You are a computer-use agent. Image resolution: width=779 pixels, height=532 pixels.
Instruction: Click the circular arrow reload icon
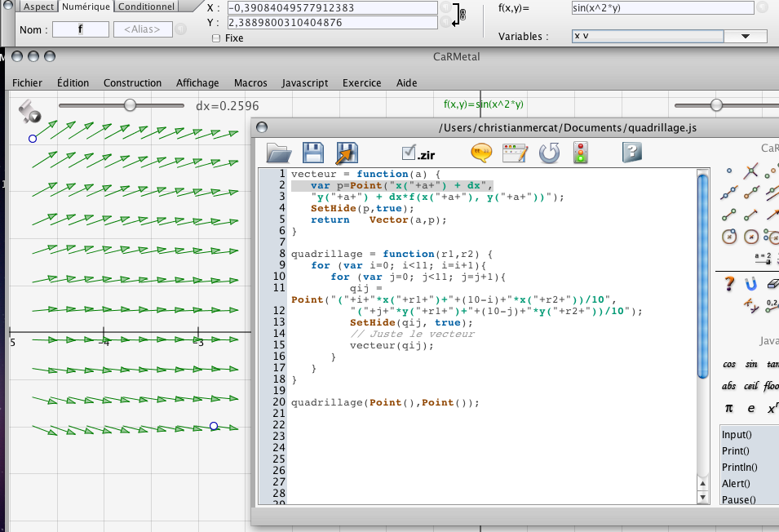(x=549, y=153)
